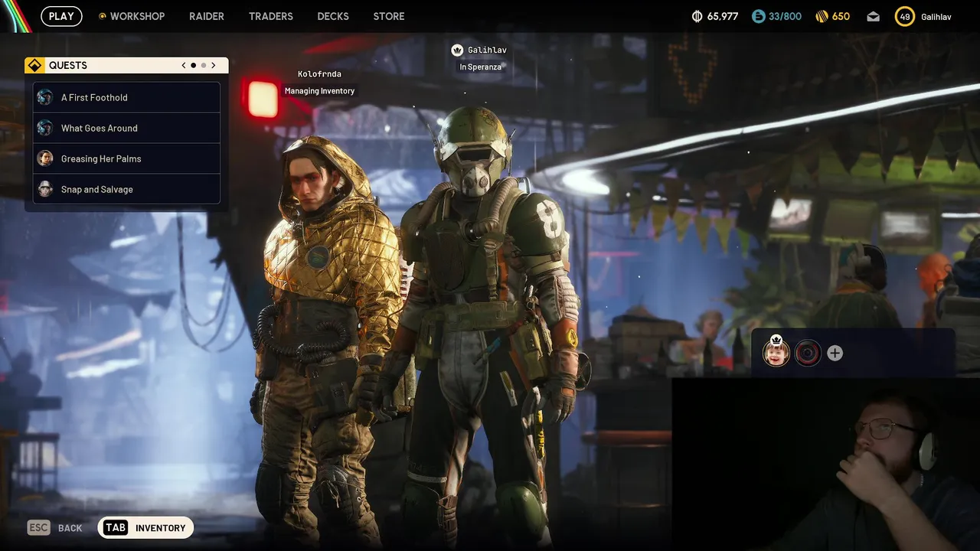Click the ESC Back button

[55, 528]
